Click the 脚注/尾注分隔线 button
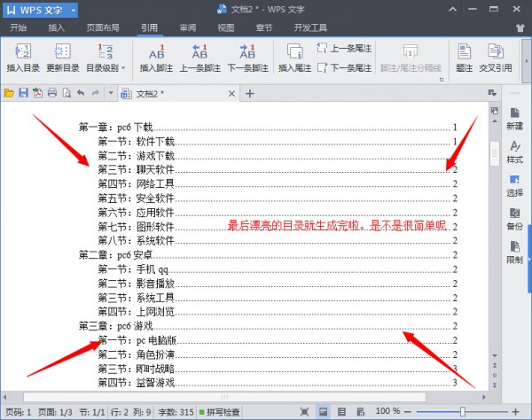Image resolution: width=532 pixels, height=420 pixels. [411, 58]
